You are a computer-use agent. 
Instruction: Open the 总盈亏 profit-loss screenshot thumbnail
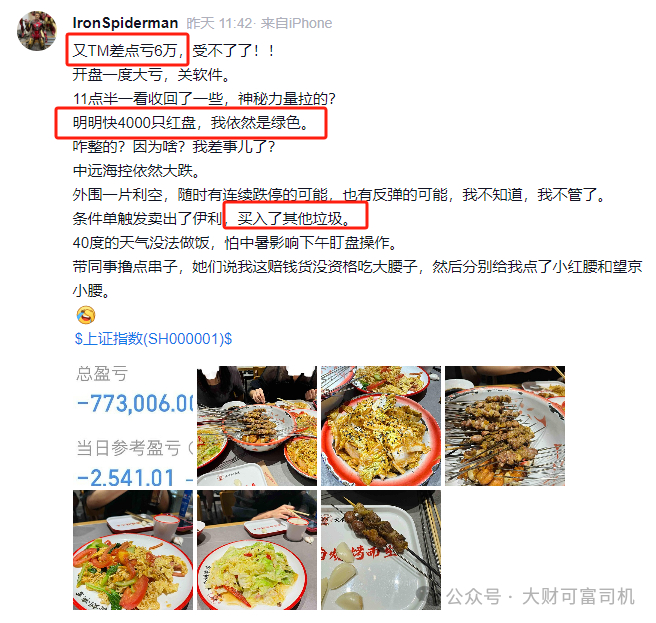tap(133, 426)
